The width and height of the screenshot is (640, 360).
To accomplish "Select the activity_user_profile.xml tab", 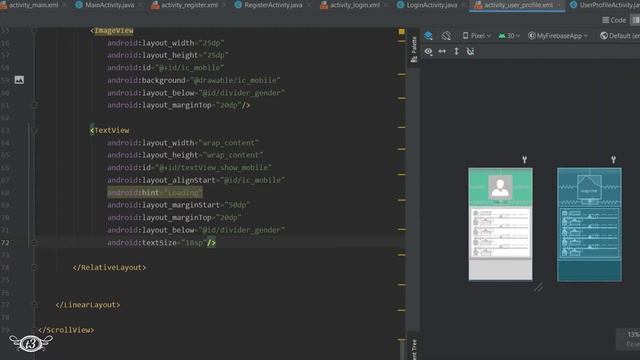I will pyautogui.click(x=517, y=5).
